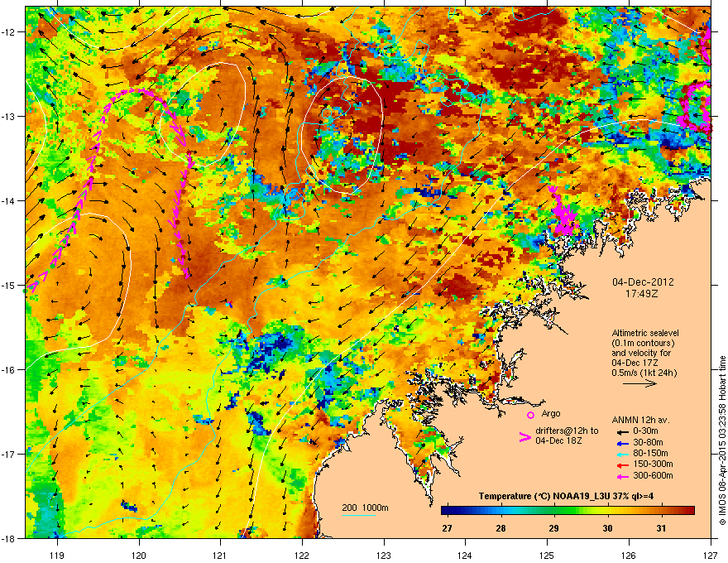Click the '04-Dec-2012' date label
The image size is (728, 563).
coord(643,282)
